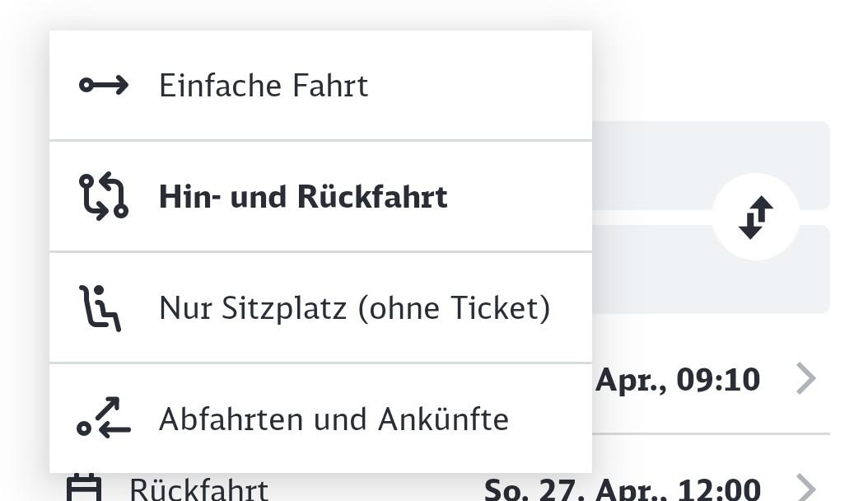Open Abfahrten und Ankünfte
This screenshot has height=501, width=868.
pos(334,419)
